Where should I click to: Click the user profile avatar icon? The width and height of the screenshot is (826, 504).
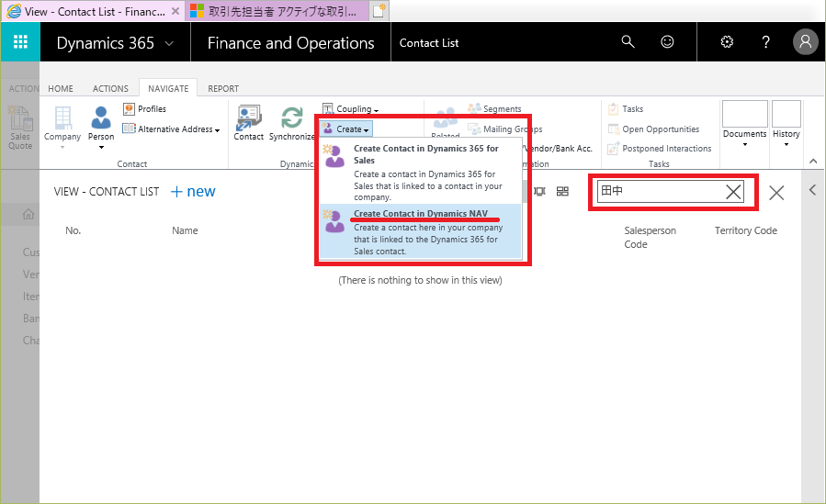[806, 41]
